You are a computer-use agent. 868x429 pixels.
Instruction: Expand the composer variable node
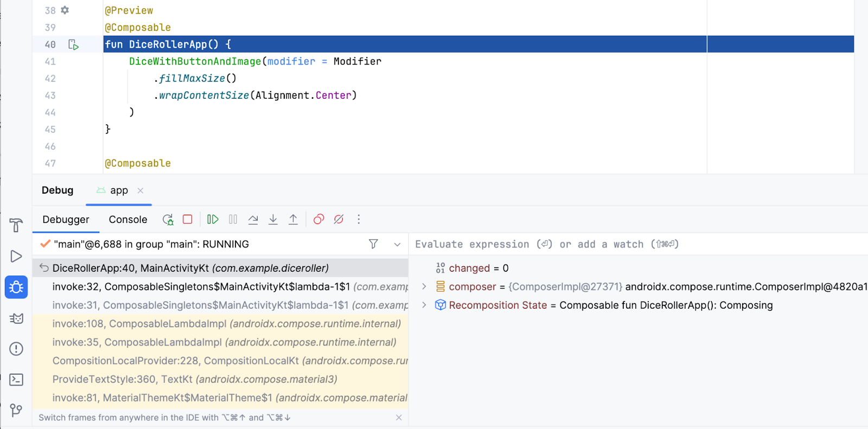424,286
